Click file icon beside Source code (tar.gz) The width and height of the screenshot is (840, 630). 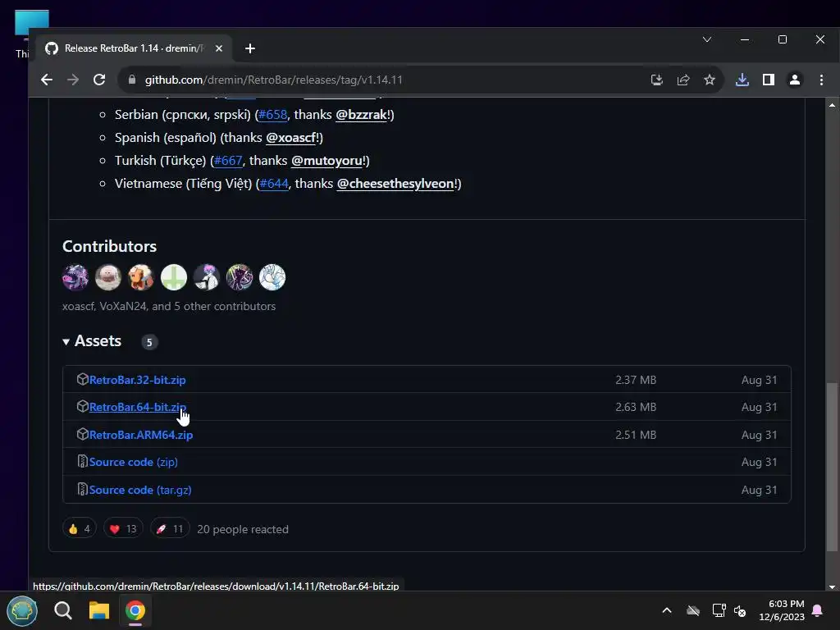click(x=83, y=489)
